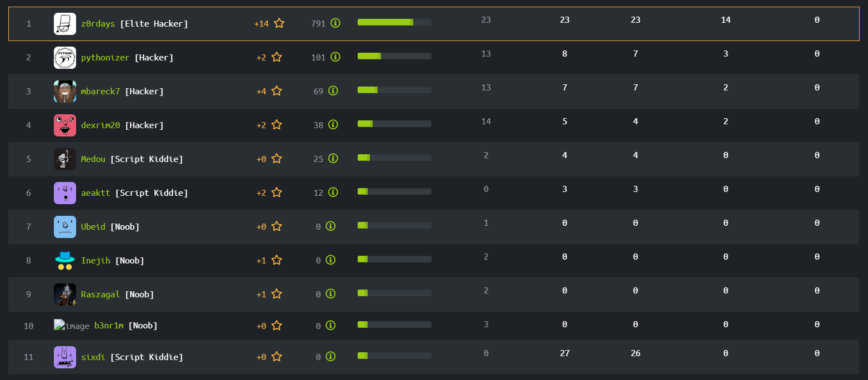
Task: Open points info icon beside 791
Action: tap(335, 23)
